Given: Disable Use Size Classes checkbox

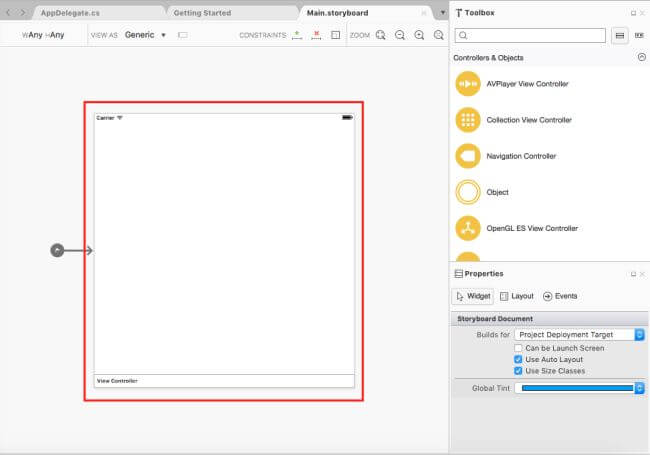Looking at the screenshot, I should (518, 371).
